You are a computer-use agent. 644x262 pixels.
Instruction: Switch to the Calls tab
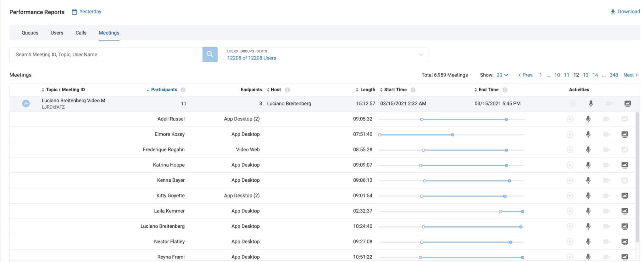[81, 33]
